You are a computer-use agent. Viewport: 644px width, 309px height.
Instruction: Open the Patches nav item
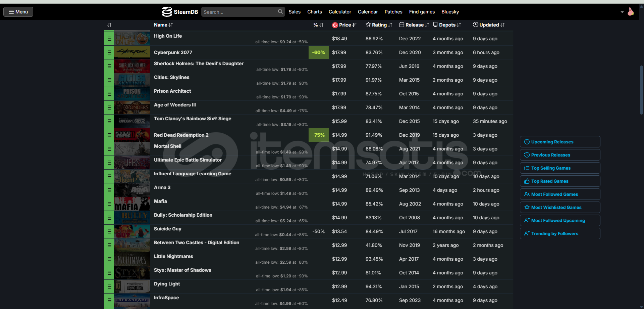point(393,12)
